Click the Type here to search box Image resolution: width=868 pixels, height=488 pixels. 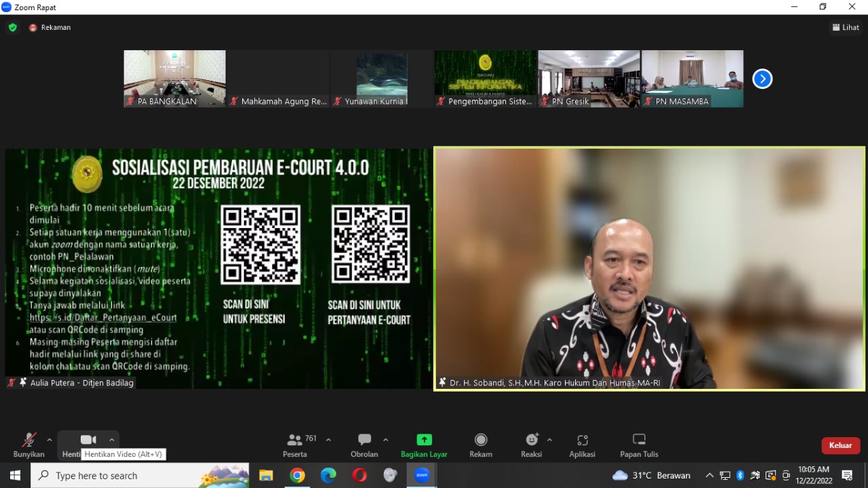[140, 475]
